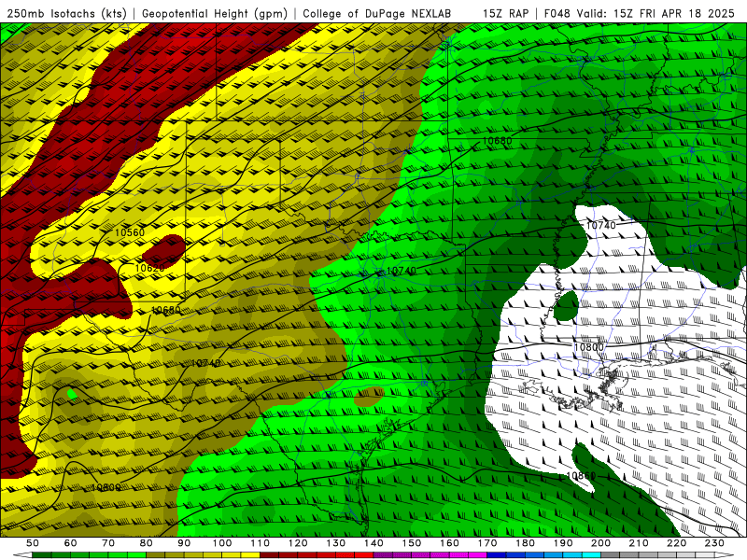747x560 pixels.
Task: Click the 10740 label inside the white region
Action: [600, 225]
